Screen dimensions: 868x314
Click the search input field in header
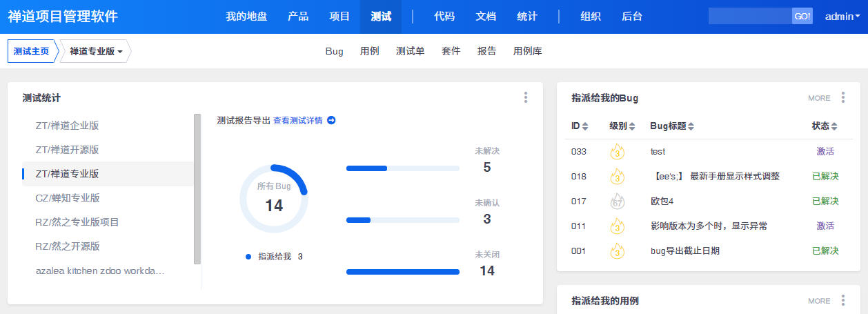tap(750, 17)
